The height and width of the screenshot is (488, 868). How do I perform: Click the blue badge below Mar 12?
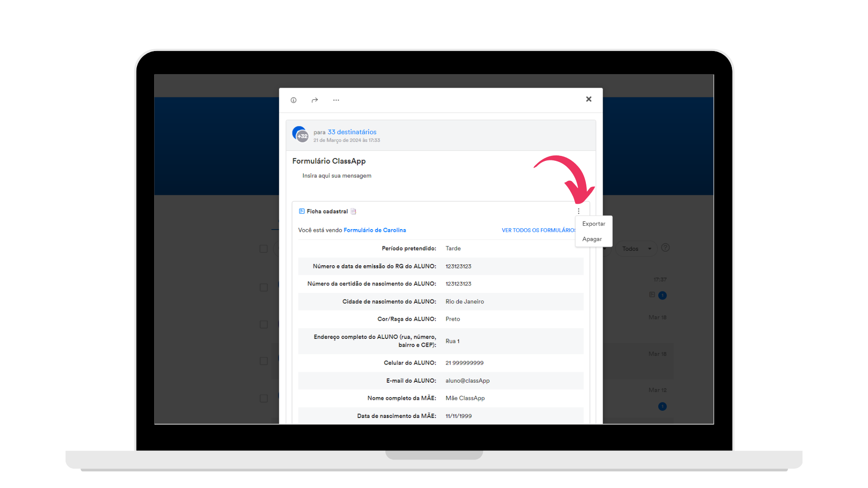662,407
